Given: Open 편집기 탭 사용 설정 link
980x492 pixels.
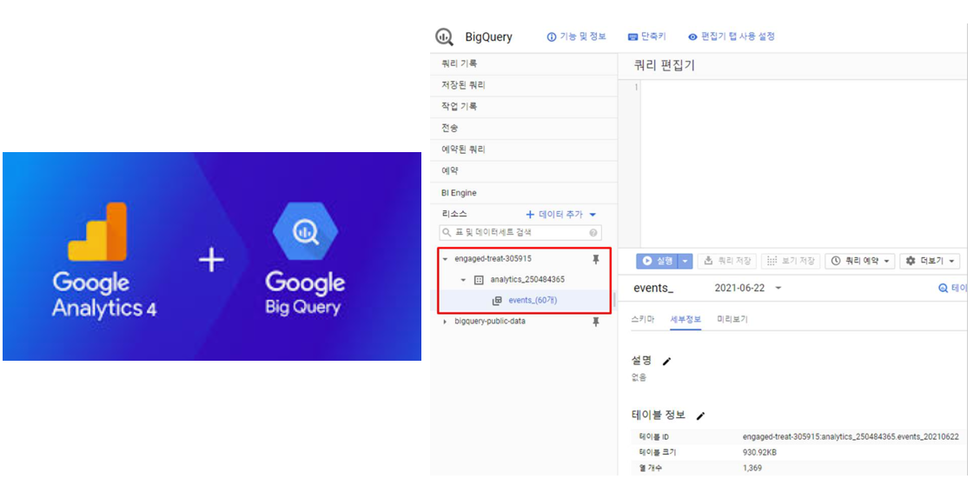Looking at the screenshot, I should 732,37.
